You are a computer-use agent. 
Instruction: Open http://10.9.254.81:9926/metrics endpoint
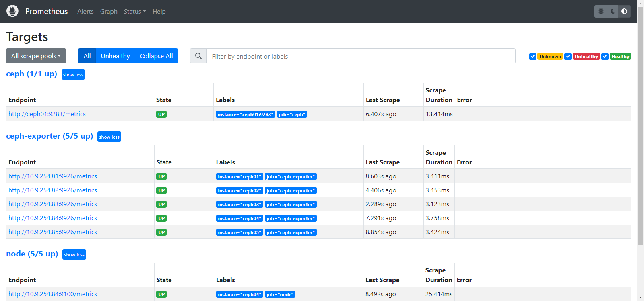point(53,176)
